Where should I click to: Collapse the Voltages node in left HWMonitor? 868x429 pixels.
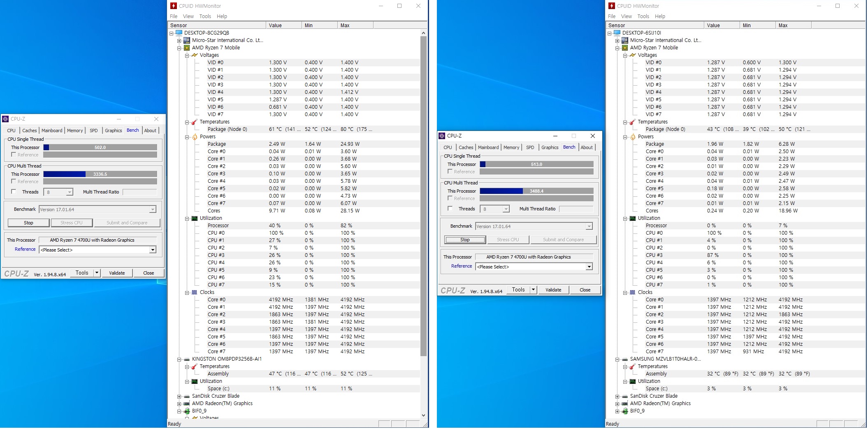pos(187,55)
